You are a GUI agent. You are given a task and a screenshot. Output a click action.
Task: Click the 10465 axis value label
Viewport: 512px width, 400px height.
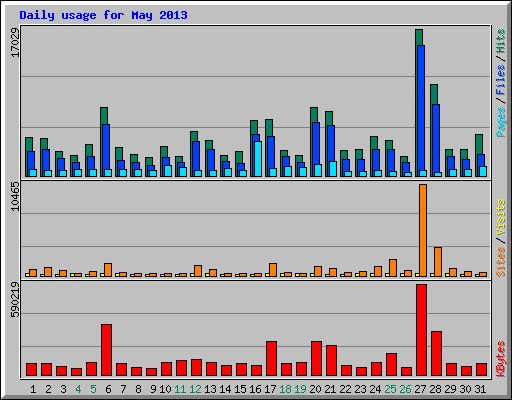(x=15, y=196)
